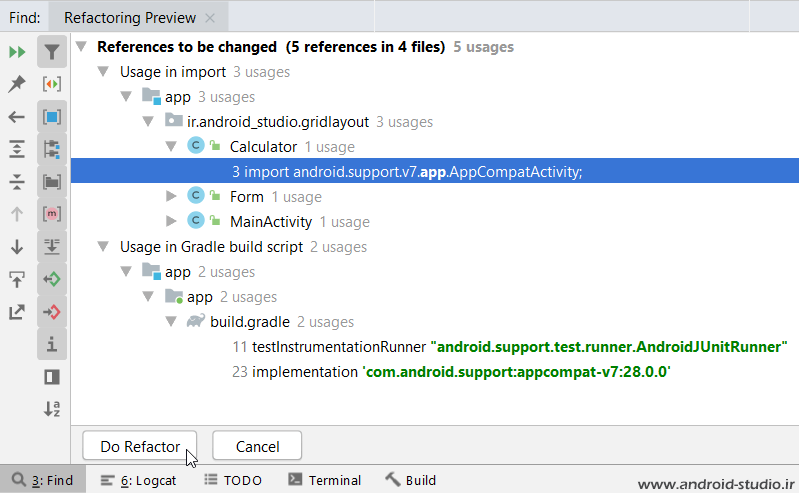799x493 pixels.
Task: Toggle the funnel filter button
Action: (52, 52)
